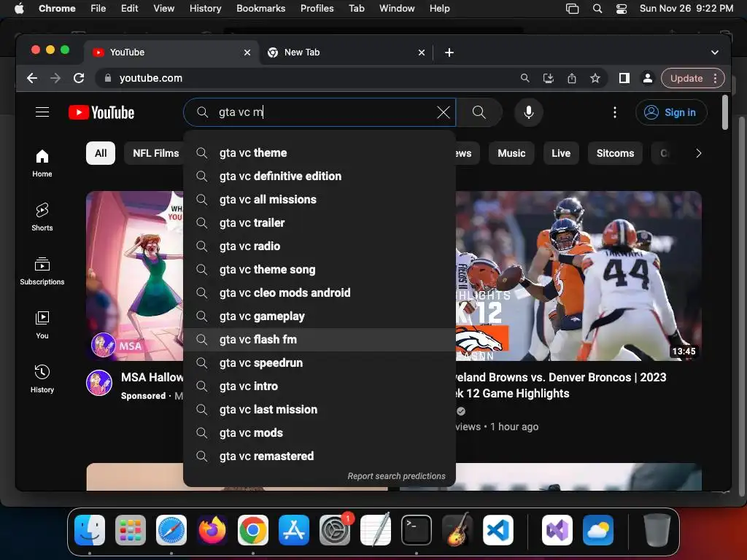Image resolution: width=747 pixels, height=560 pixels.
Task: Choose suggestion 'gta vc speedrun'
Action: click(320, 363)
